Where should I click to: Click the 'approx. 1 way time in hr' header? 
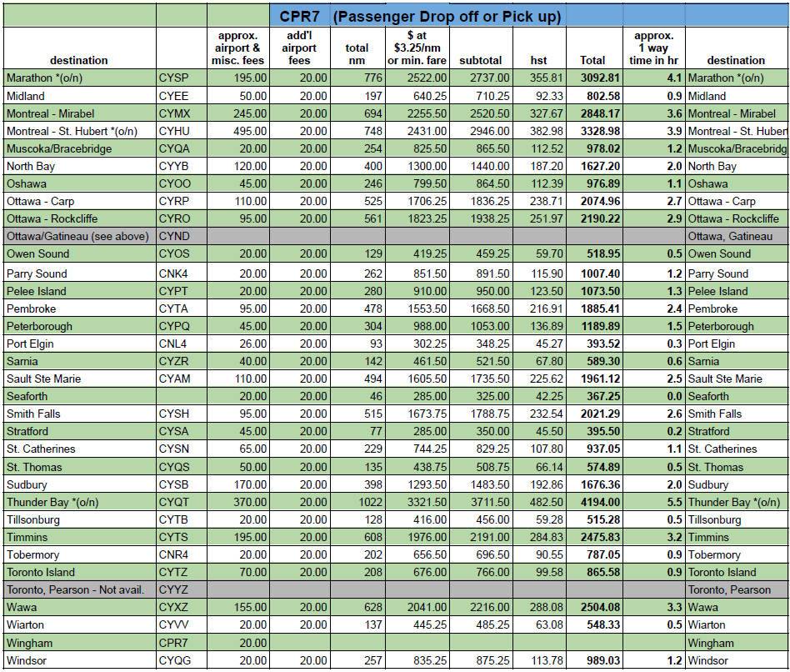pos(653,48)
